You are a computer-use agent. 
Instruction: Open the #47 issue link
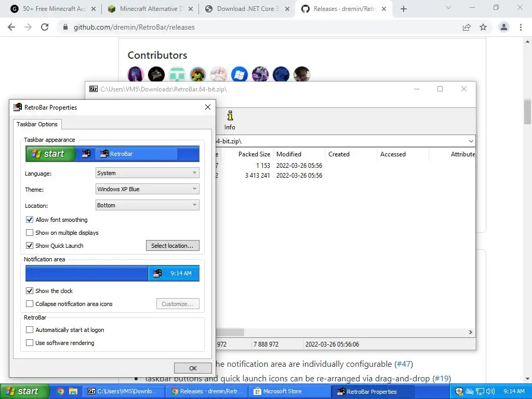tap(404, 364)
